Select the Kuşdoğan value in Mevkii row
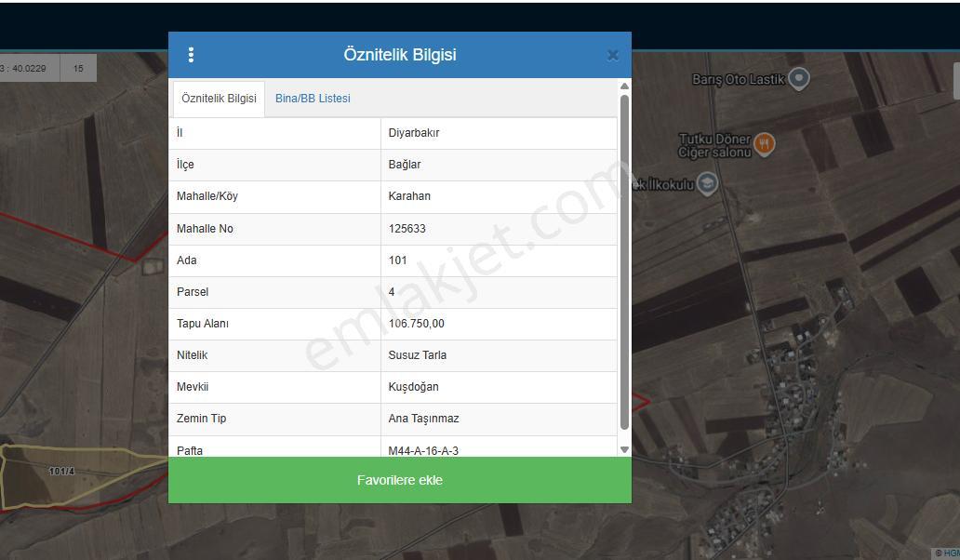The height and width of the screenshot is (560, 960). pos(499,387)
